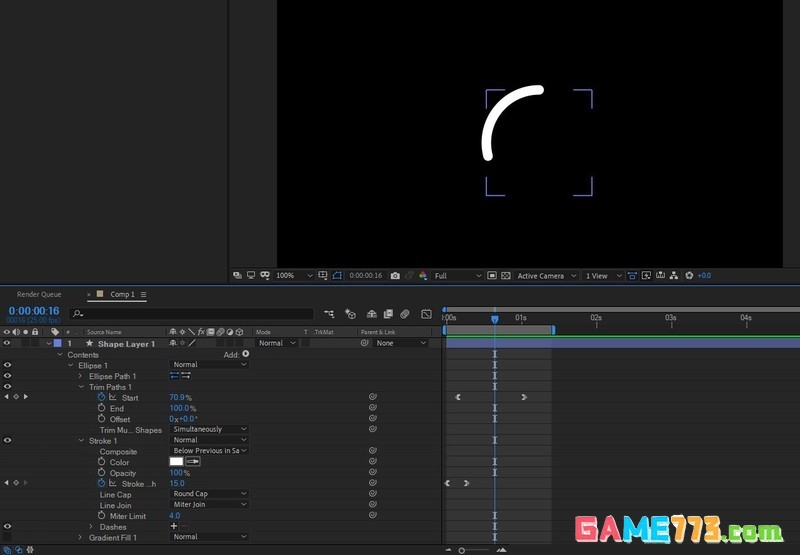Toggle visibility of Ellipse Path 1
This screenshot has height=555, width=800.
point(7,376)
